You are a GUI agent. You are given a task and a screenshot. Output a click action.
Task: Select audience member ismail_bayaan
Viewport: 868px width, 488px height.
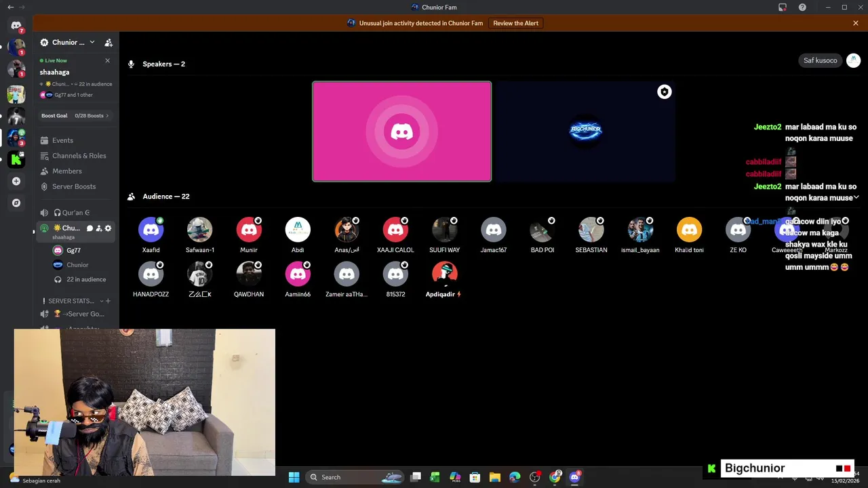640,235
